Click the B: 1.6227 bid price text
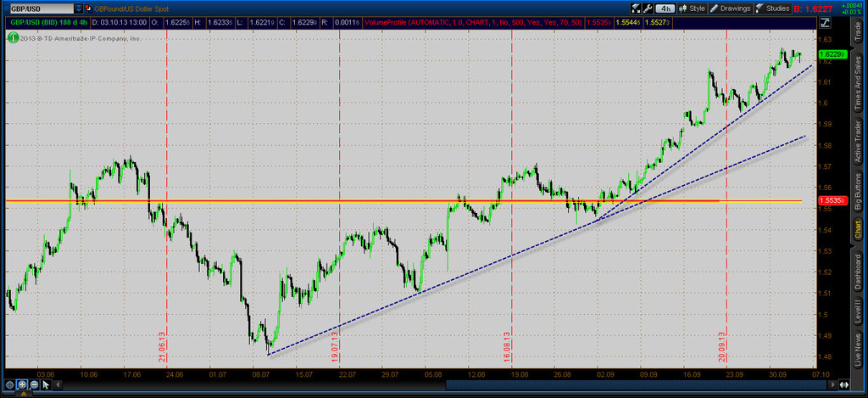868x398 pixels. tap(813, 8)
